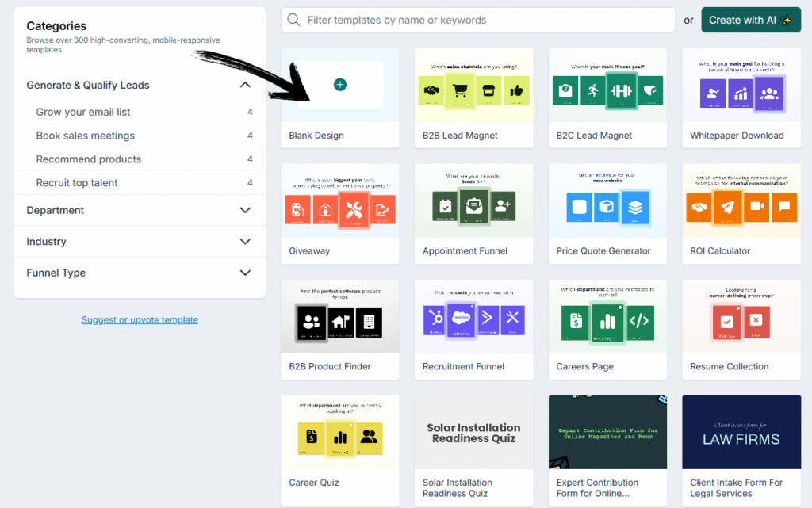
Task: Expand the Department category
Action: coord(245,210)
